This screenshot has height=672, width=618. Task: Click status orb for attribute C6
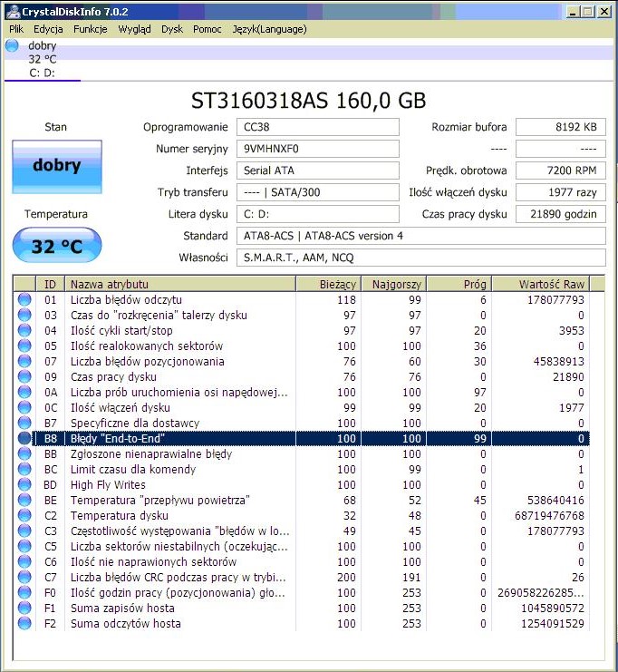pos(24,562)
